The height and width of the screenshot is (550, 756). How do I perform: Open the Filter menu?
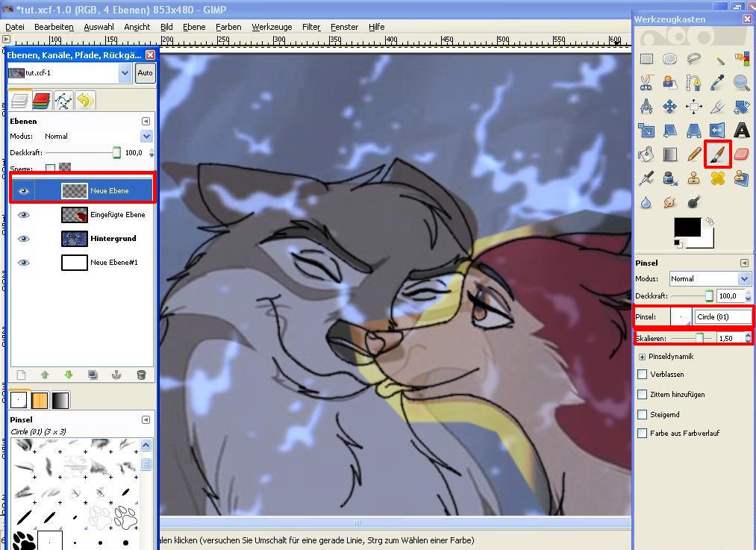[x=311, y=27]
